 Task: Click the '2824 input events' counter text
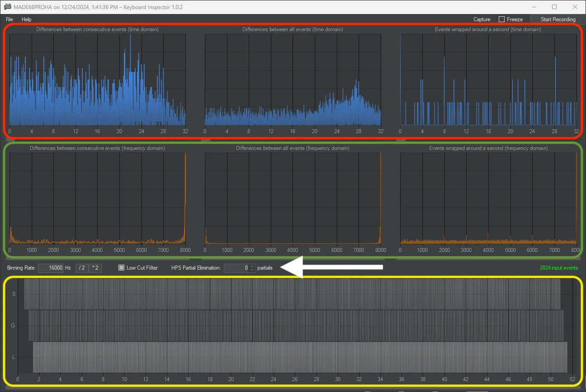point(559,268)
